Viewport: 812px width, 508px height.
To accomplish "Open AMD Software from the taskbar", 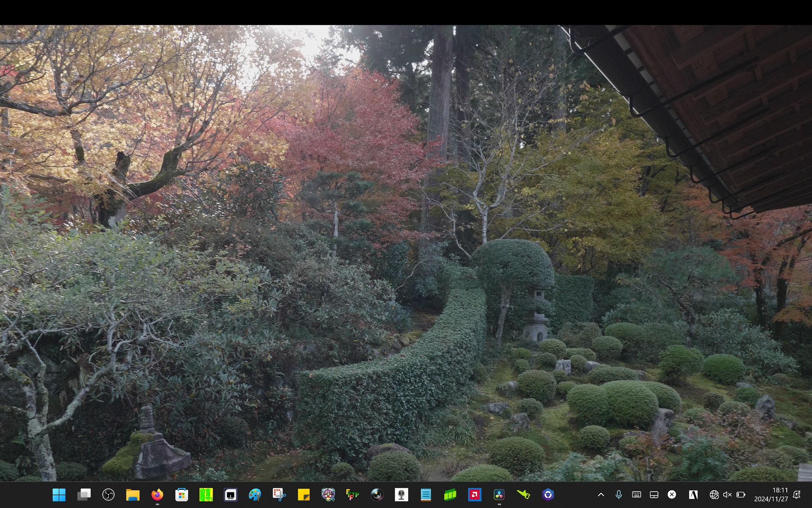I will (475, 494).
